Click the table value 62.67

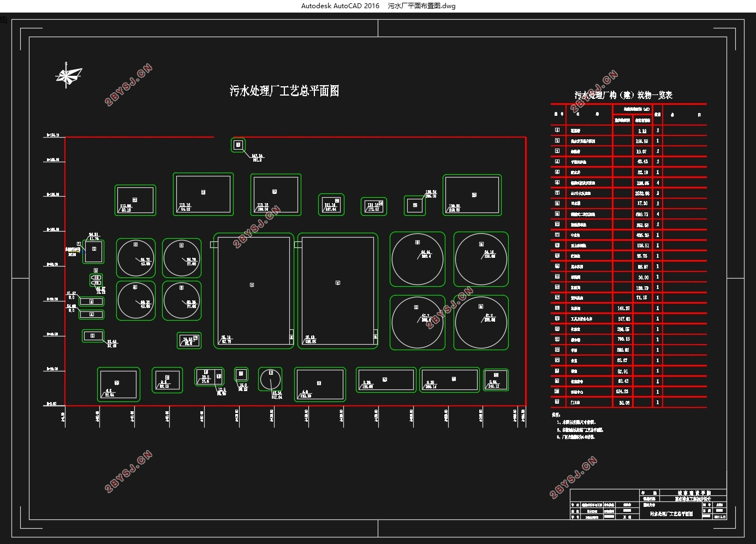(623, 361)
